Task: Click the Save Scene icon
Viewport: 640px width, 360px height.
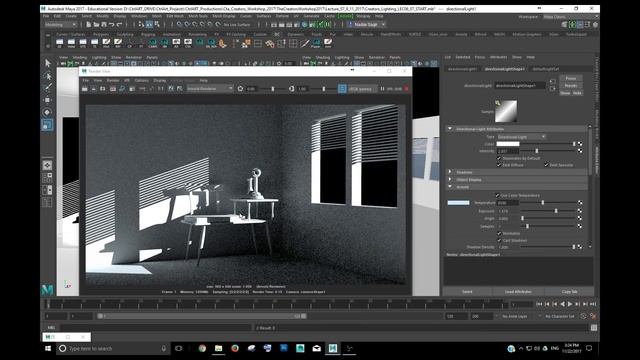Action: [104, 24]
